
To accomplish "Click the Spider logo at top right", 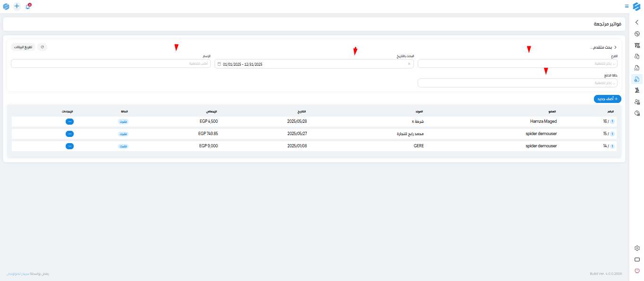I will [x=636, y=6].
